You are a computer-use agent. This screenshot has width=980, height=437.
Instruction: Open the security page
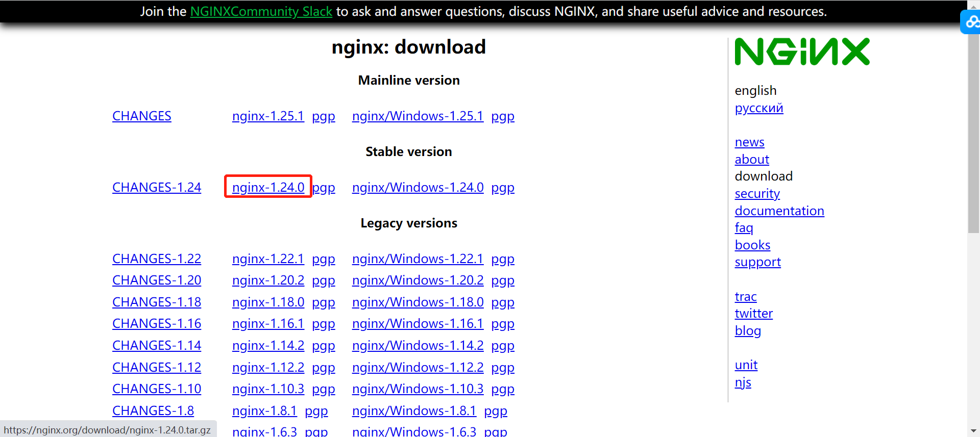(x=757, y=194)
